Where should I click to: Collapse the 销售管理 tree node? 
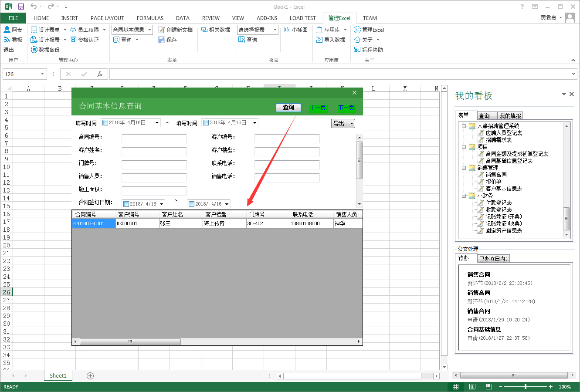[x=465, y=168]
